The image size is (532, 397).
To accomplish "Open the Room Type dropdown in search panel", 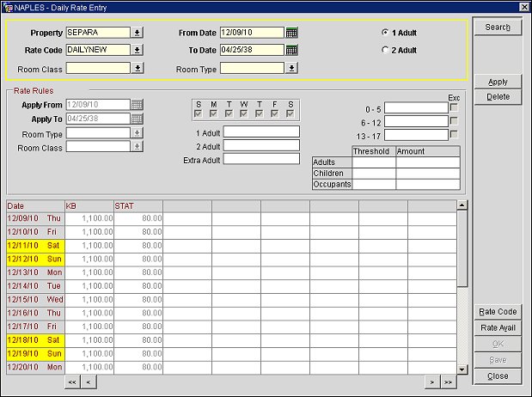I will click(x=291, y=67).
